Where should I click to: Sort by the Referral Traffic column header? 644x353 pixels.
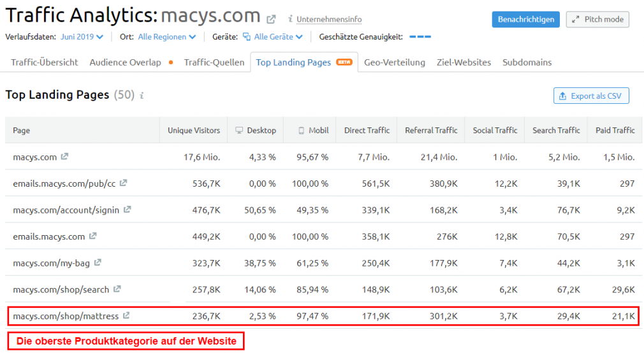click(x=431, y=130)
